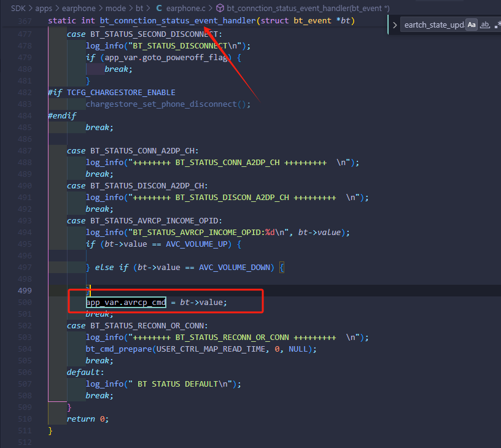The width and height of the screenshot is (501, 448).
Task: Click 'case BT_STATUS_AVRCP_INCOME_OPID:' line
Action: (x=144, y=221)
